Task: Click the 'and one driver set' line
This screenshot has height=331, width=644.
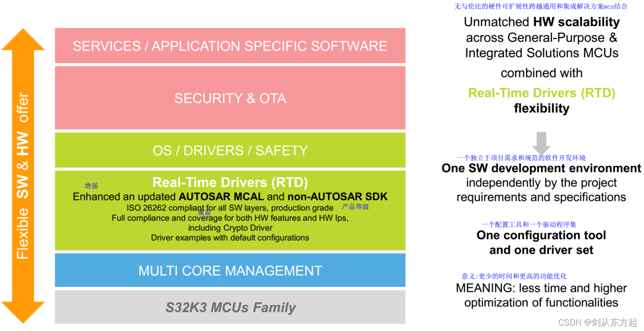Action: (x=541, y=250)
